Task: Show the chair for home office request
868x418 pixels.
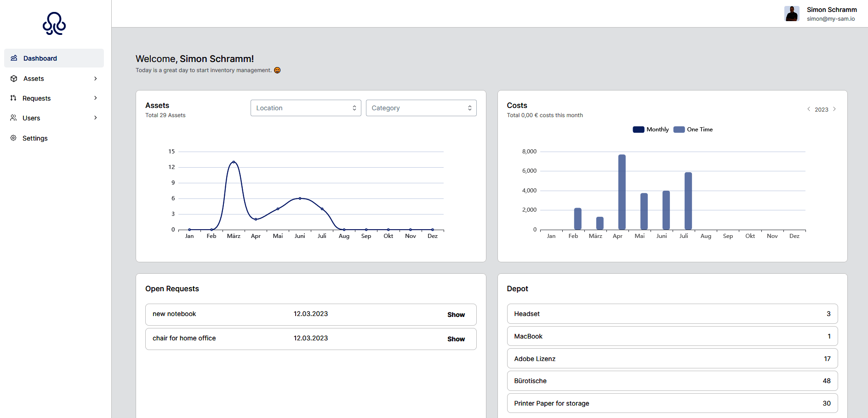Action: 456,339
